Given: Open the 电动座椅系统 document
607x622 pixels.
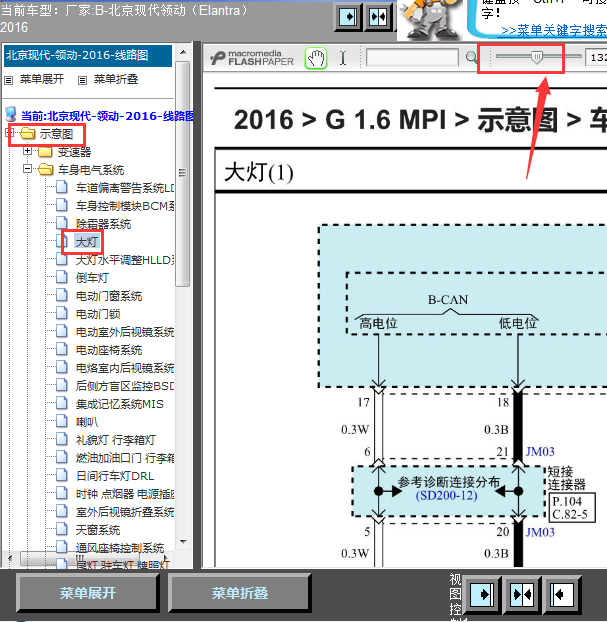Looking at the screenshot, I should point(109,350).
